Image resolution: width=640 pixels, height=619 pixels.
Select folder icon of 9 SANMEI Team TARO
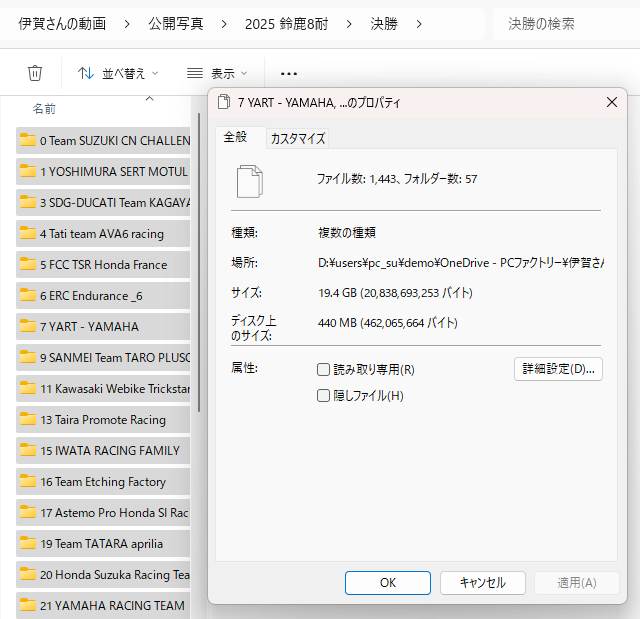[28, 357]
